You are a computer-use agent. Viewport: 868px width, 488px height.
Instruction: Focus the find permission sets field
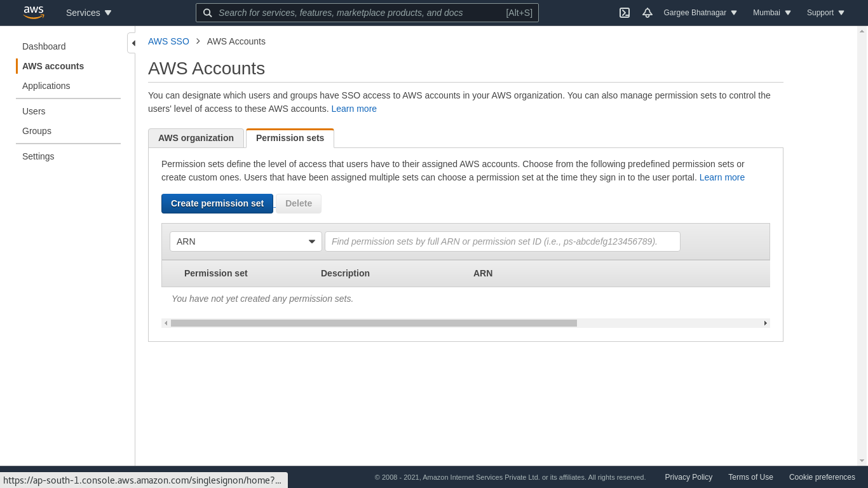[502, 241]
